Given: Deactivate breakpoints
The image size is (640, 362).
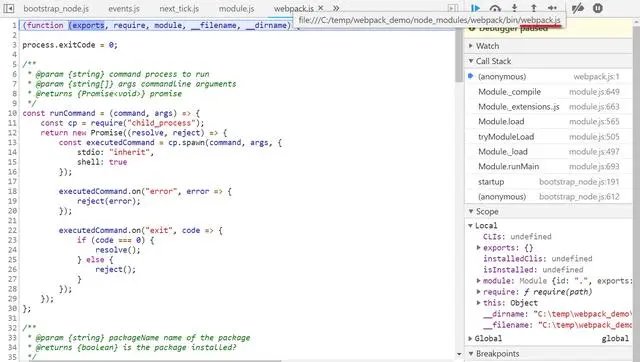Looking at the screenshot, I should click(578, 8).
